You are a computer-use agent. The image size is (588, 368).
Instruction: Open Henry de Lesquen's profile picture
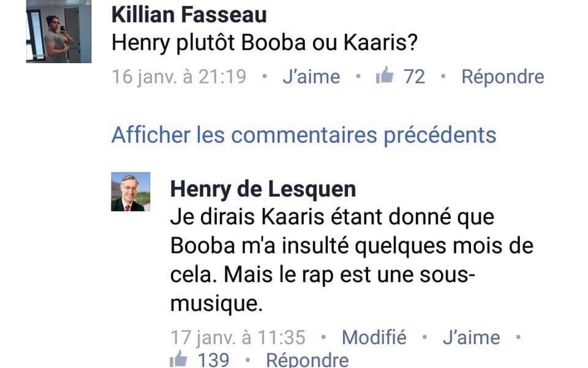coord(130,192)
